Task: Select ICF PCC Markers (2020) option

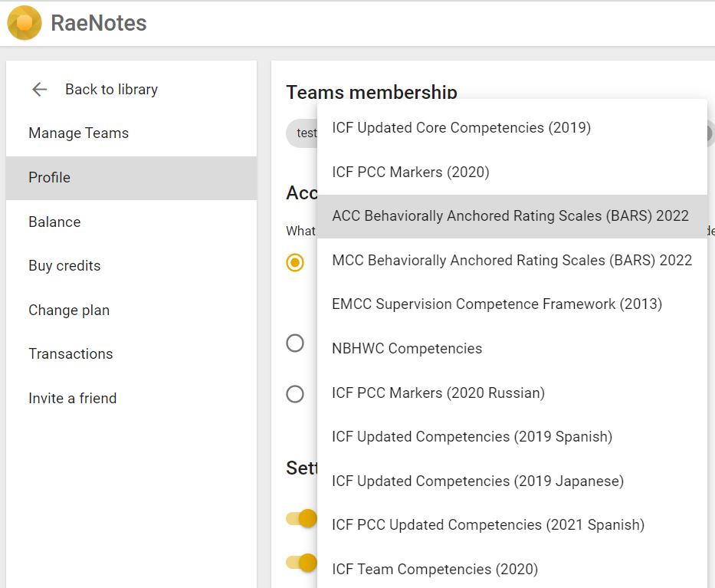Action: [512, 172]
